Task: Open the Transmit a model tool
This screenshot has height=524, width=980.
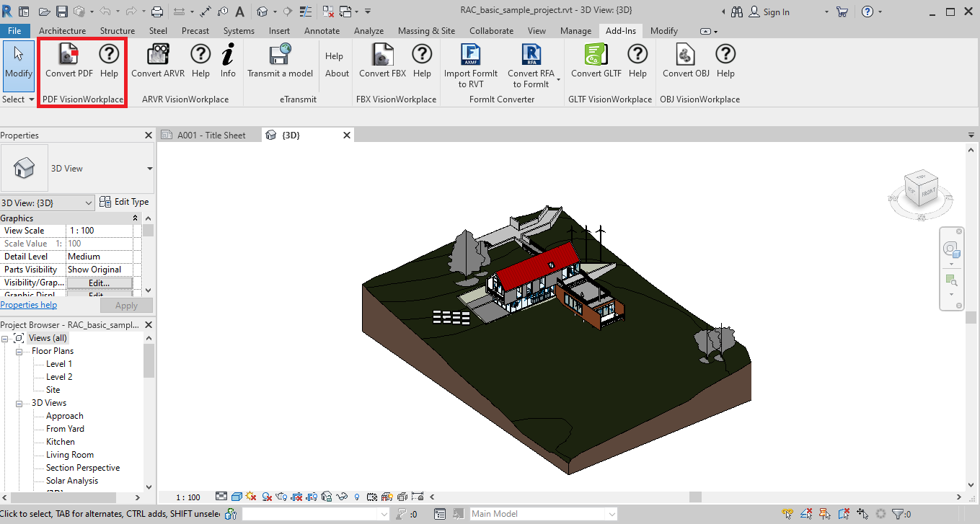Action: pyautogui.click(x=280, y=55)
